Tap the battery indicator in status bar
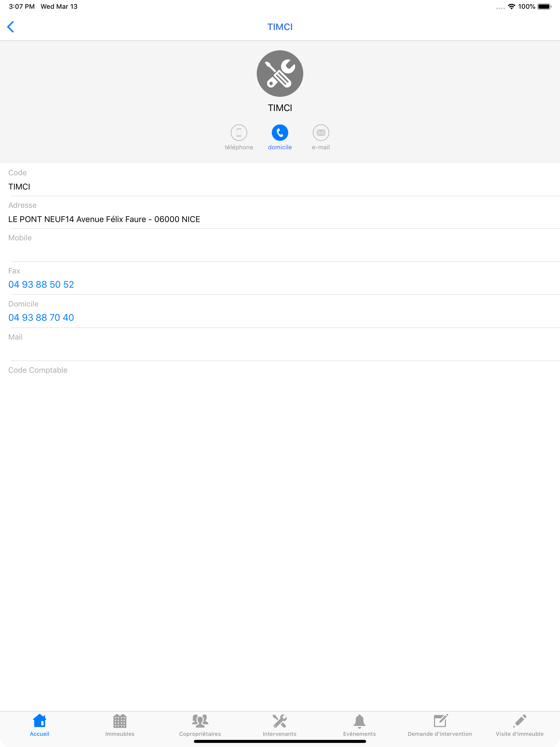Image resolution: width=560 pixels, height=747 pixels. [x=544, y=6]
